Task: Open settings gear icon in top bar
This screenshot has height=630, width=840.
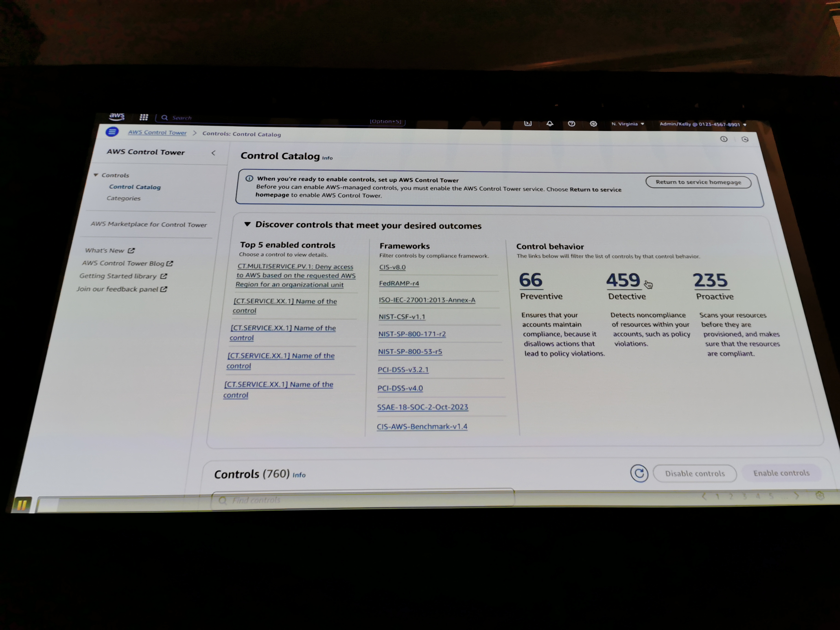Action: 593,124
